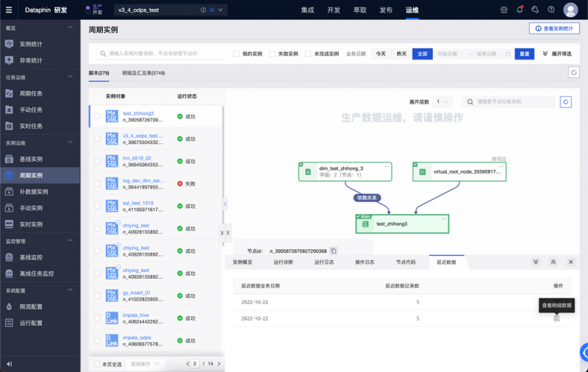
Task: Open the help question mark icon
Action: [x=552, y=10]
